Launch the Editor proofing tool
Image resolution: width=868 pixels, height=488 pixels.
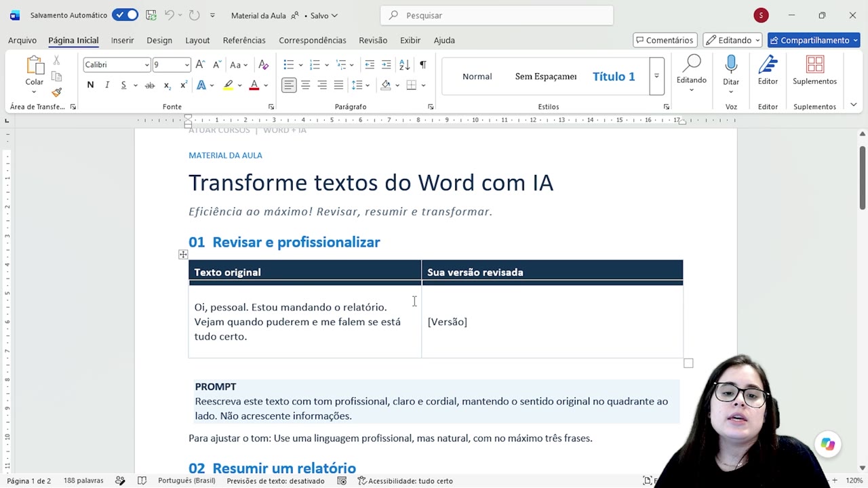click(x=768, y=70)
